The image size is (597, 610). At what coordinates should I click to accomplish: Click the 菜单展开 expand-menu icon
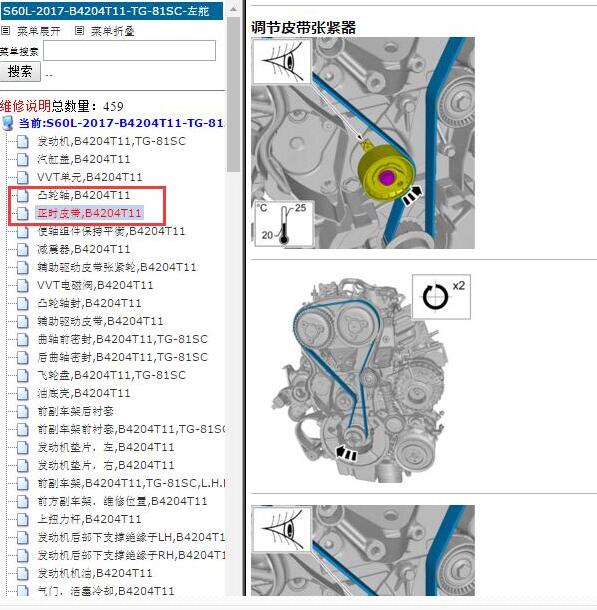click(5, 31)
